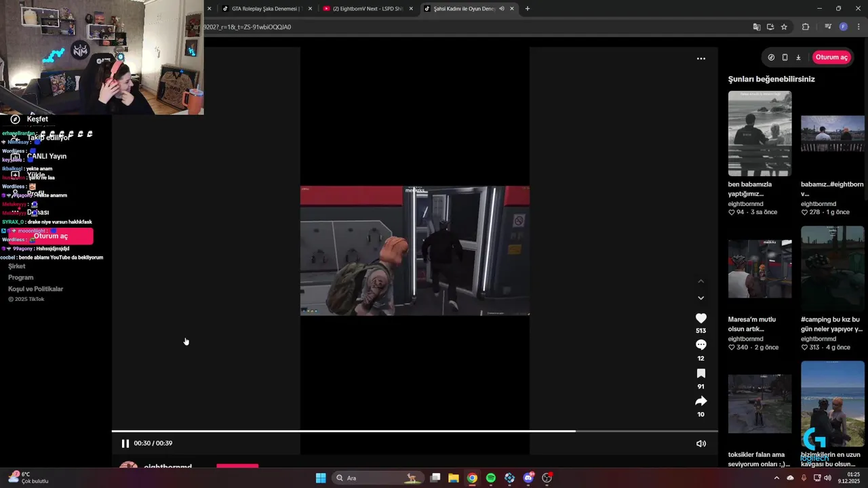Open File Explorer from the taskbar
The height and width of the screenshot is (488, 868).
tap(454, 478)
